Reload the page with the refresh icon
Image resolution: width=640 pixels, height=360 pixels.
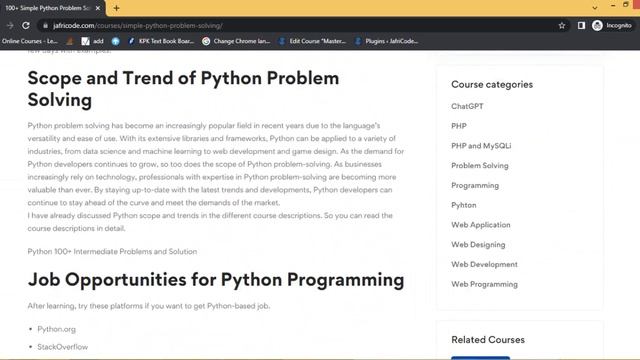coord(26,25)
